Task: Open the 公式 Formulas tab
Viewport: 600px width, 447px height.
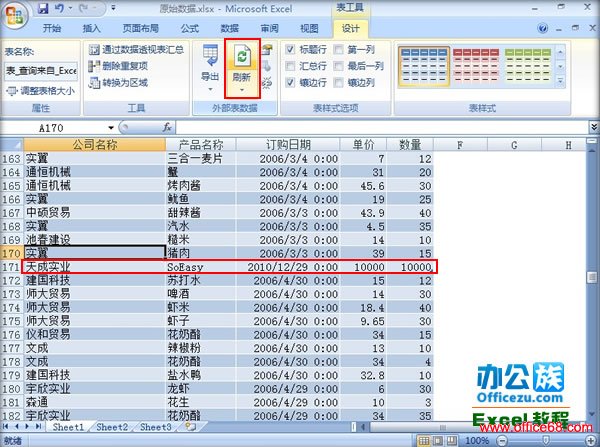Action: tap(190, 28)
